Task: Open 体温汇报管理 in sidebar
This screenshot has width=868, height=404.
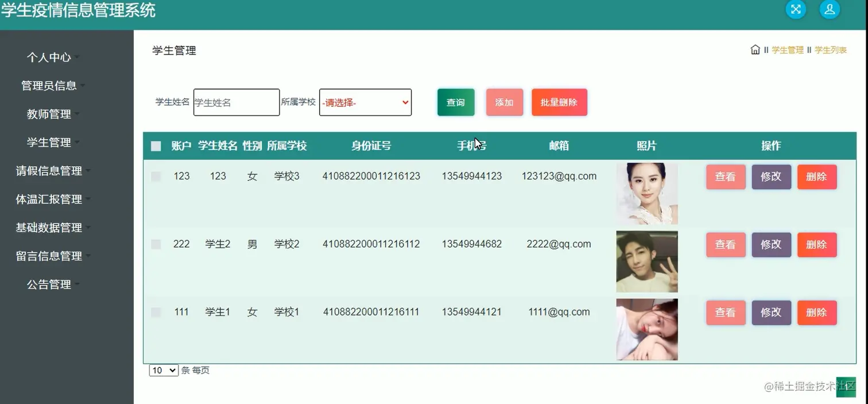Action: pos(49,199)
